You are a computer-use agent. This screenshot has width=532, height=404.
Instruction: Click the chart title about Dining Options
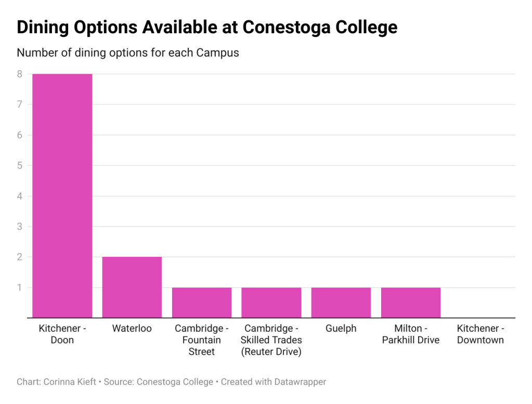point(207,27)
